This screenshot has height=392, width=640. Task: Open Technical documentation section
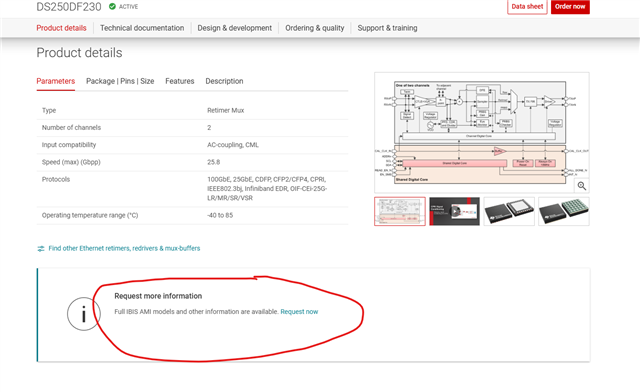point(142,28)
